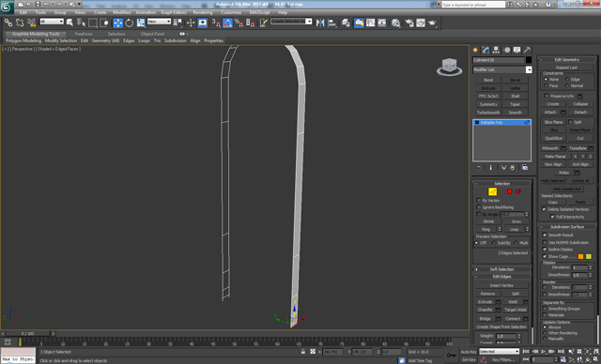Open the Create command panel tab
Viewport: 601px width, 364px height.
[476, 50]
